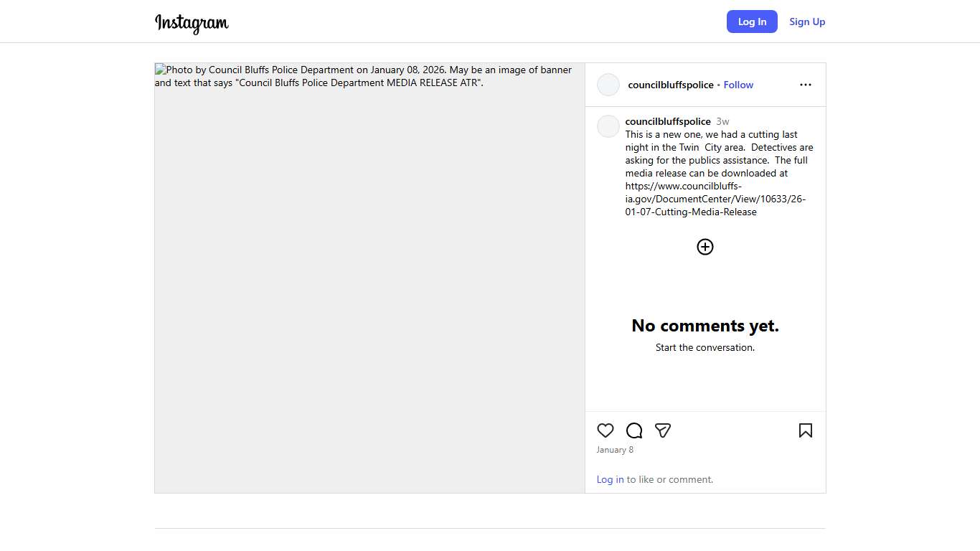Open the post's broken image placeholder
The image size is (980, 551).
pos(369,278)
